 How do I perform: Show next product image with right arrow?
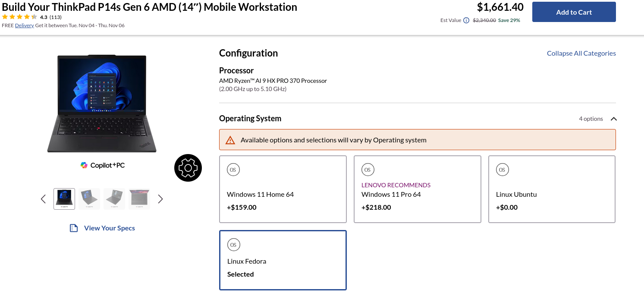[160, 199]
